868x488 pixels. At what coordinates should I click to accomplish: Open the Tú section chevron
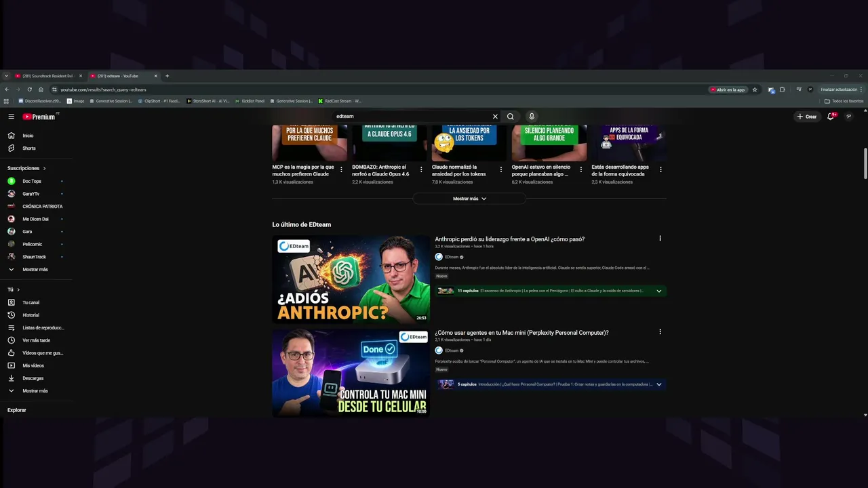18,289
